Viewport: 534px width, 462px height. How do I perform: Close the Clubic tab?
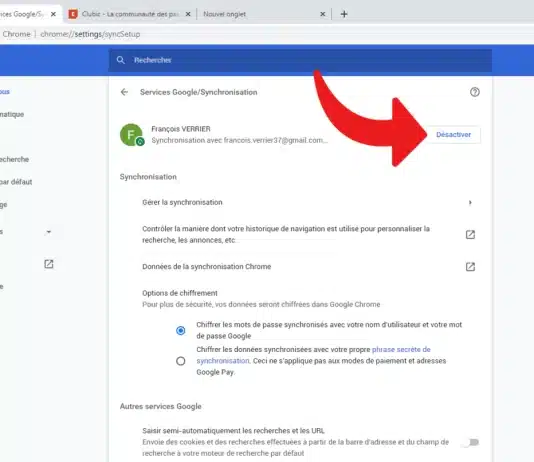coord(188,14)
